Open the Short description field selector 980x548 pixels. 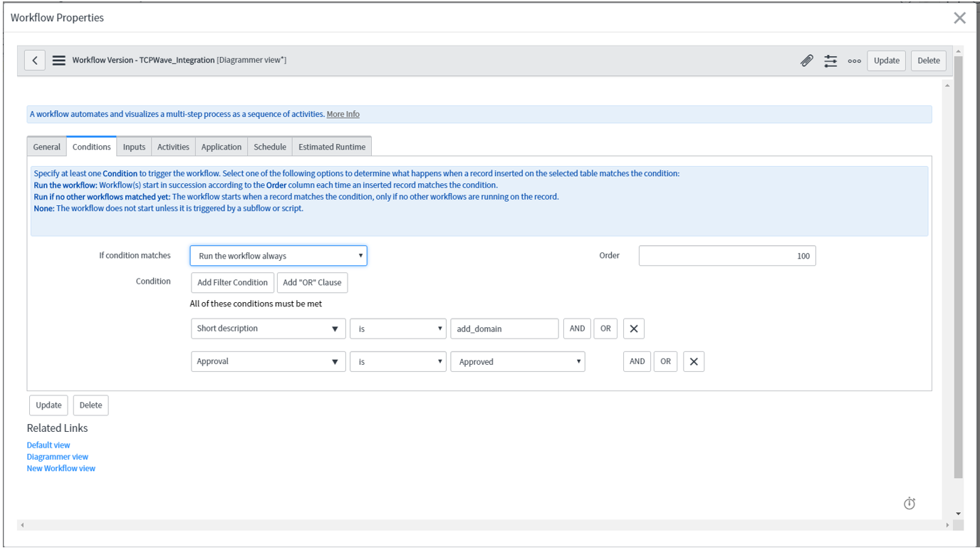point(268,329)
